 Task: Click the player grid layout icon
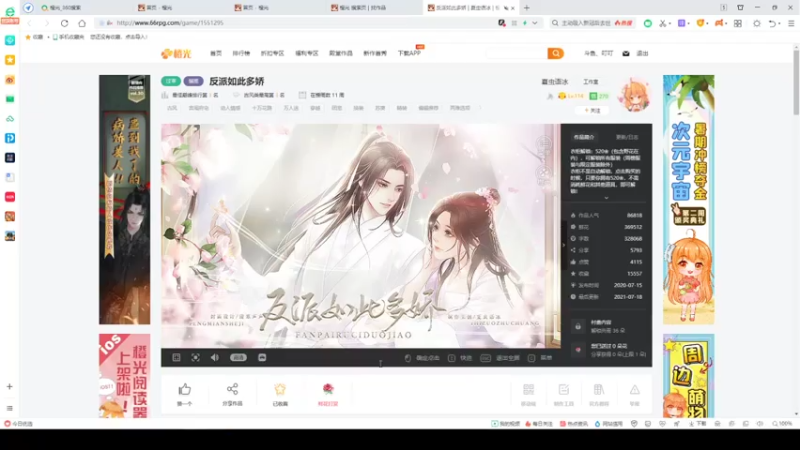176,358
